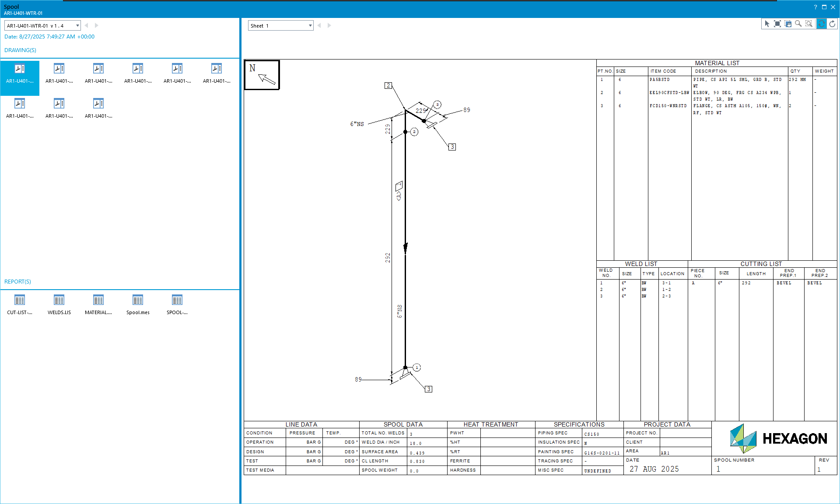Click the rotate clockwise icon

tap(832, 24)
